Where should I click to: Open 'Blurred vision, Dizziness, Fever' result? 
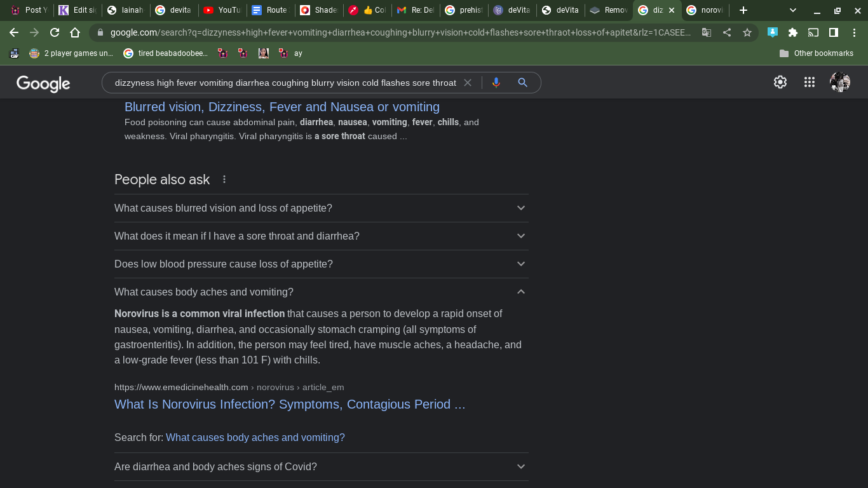coord(282,107)
